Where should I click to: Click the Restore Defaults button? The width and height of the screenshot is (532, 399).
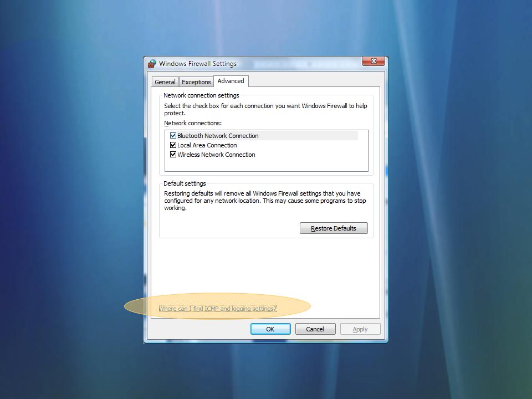[334, 228]
